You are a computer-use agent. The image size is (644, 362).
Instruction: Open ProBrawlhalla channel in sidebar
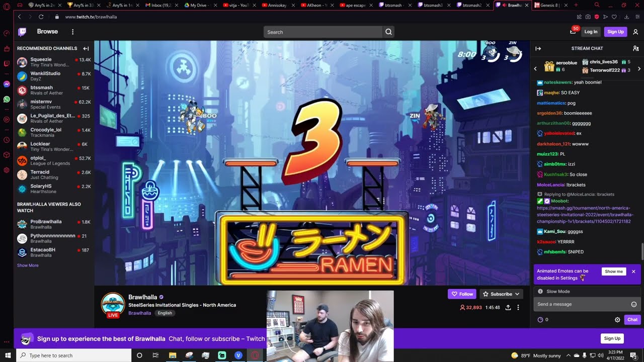(54, 224)
